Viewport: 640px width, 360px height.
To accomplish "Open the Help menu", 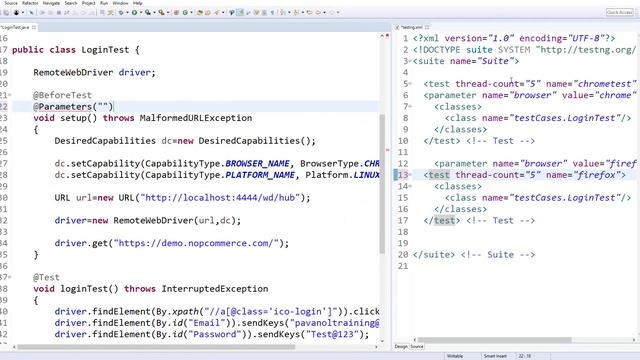I will tap(138, 3).
